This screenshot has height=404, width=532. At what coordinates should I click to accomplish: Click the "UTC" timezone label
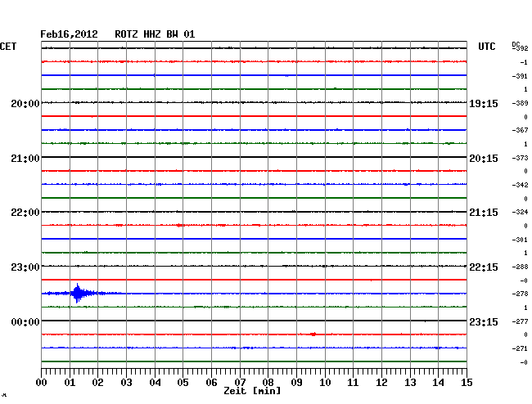[486, 47]
